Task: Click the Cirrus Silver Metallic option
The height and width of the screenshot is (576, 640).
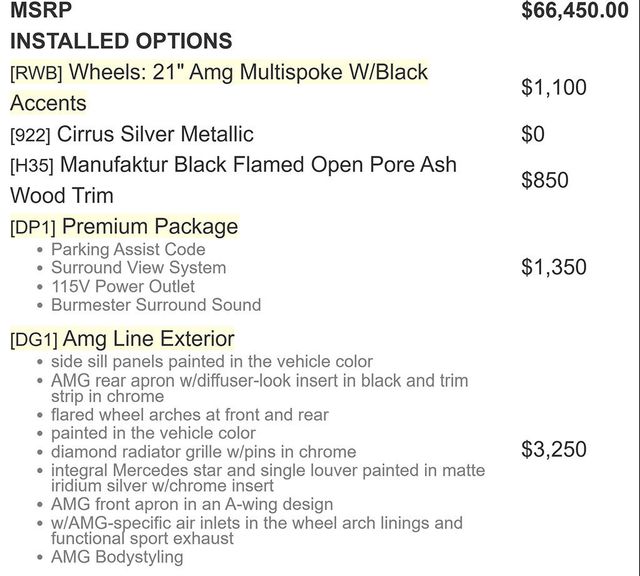Action: [155, 134]
